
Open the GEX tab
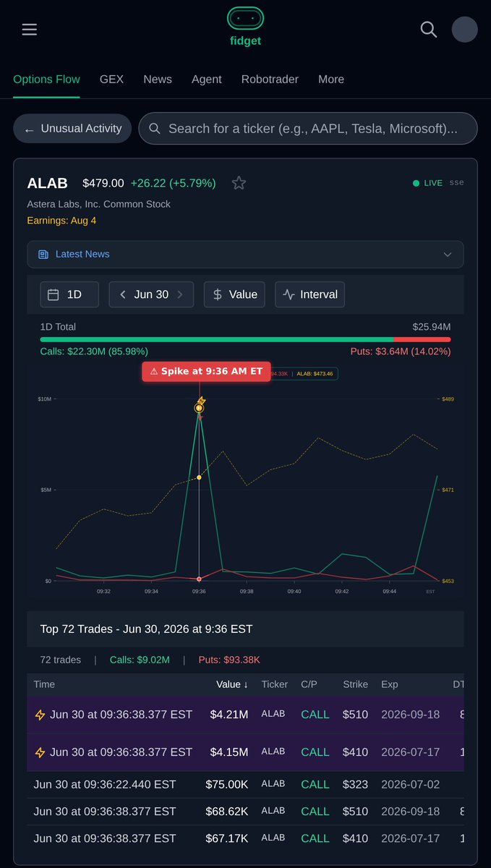coord(111,80)
